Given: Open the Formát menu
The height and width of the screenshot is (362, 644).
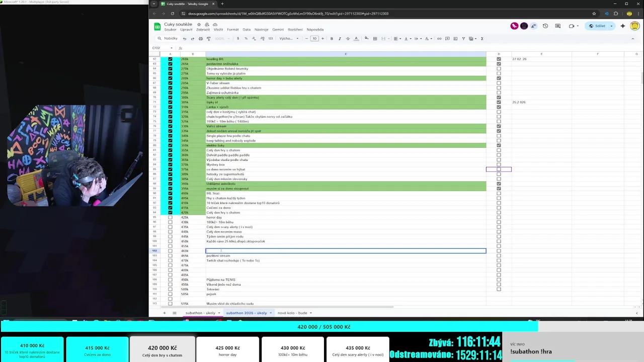Looking at the screenshot, I should (x=233, y=30).
